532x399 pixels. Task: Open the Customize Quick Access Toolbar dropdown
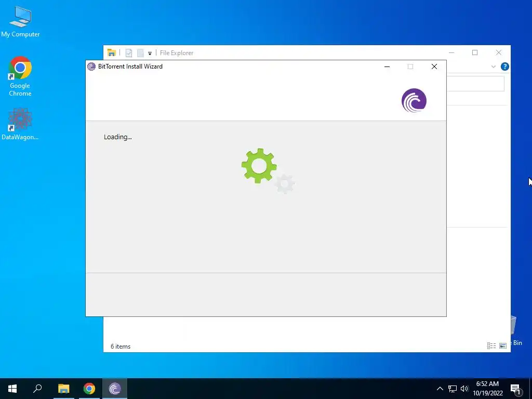pos(150,54)
